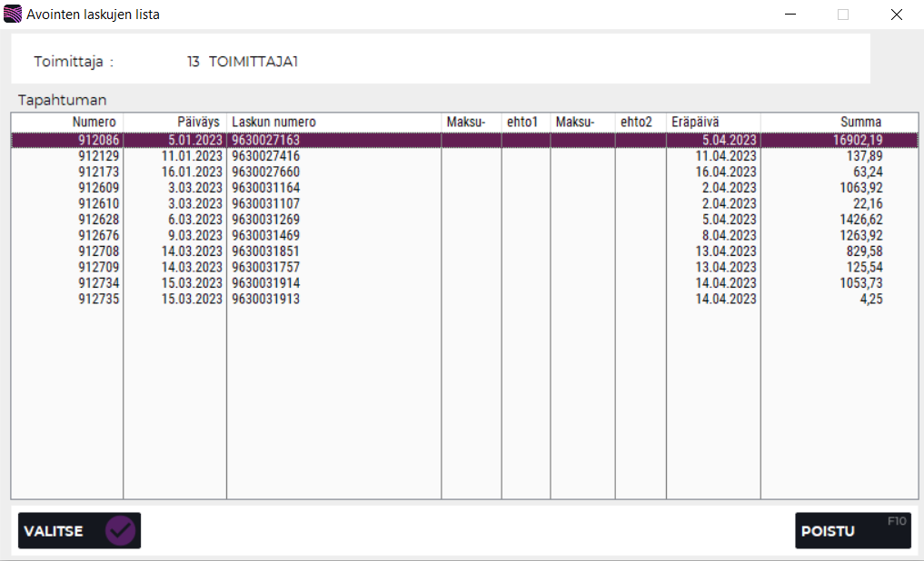Click the Laskun numero column header

point(273,122)
